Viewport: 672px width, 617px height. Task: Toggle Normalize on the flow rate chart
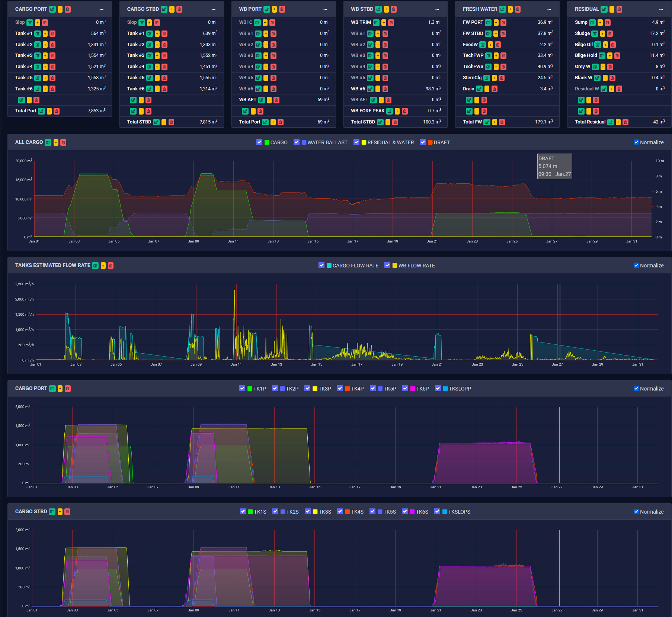(x=636, y=265)
